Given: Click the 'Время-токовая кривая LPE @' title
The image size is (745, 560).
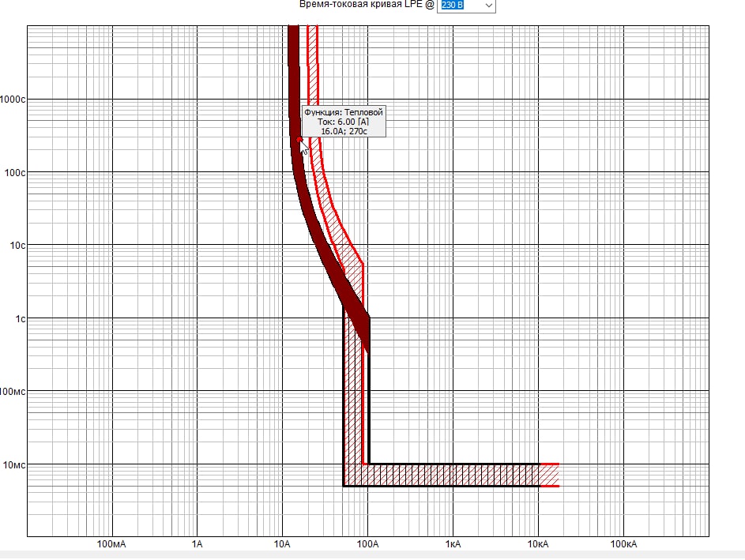Looking at the screenshot, I should coord(367,5).
